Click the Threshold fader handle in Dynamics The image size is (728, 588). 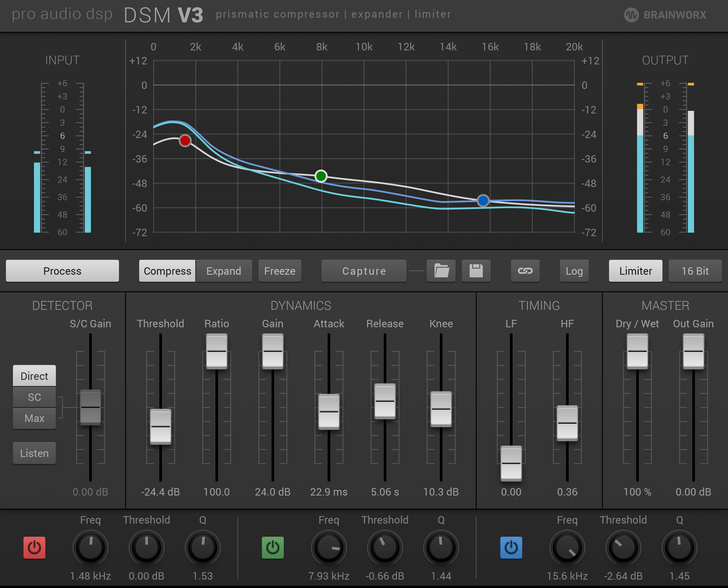161,427
